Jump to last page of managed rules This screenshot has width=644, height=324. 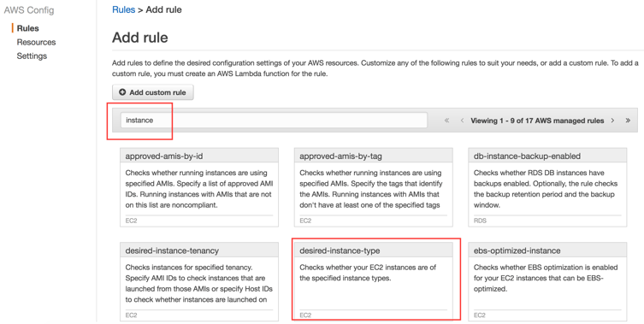coord(628,121)
